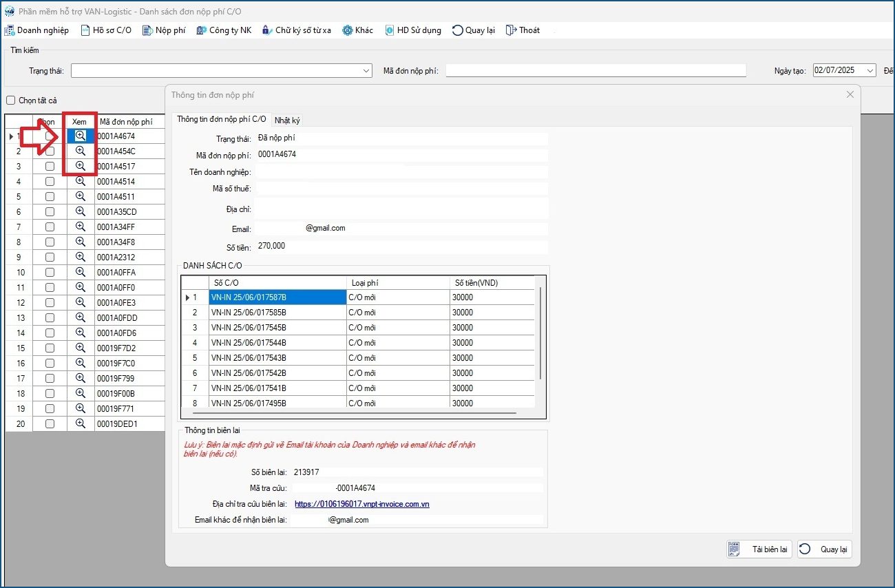
Task: View order 0001A0FF0 via magnifier icon
Action: (81, 287)
